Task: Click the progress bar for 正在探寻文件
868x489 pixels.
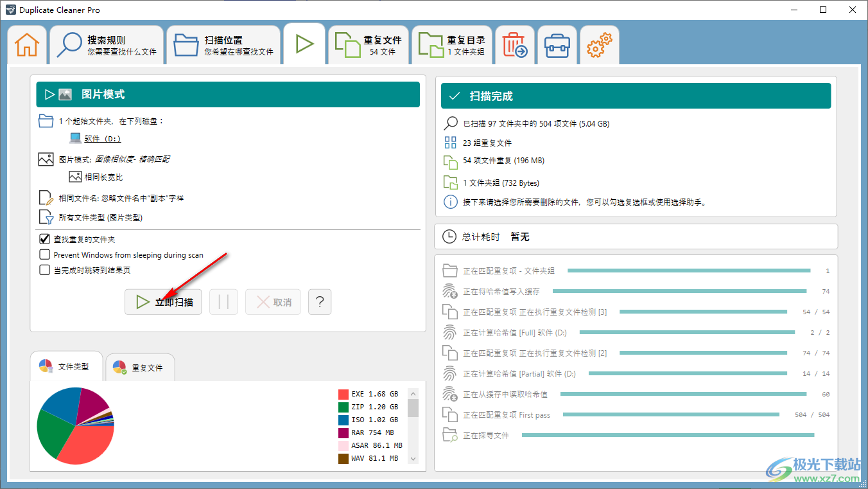Action: [x=668, y=435]
